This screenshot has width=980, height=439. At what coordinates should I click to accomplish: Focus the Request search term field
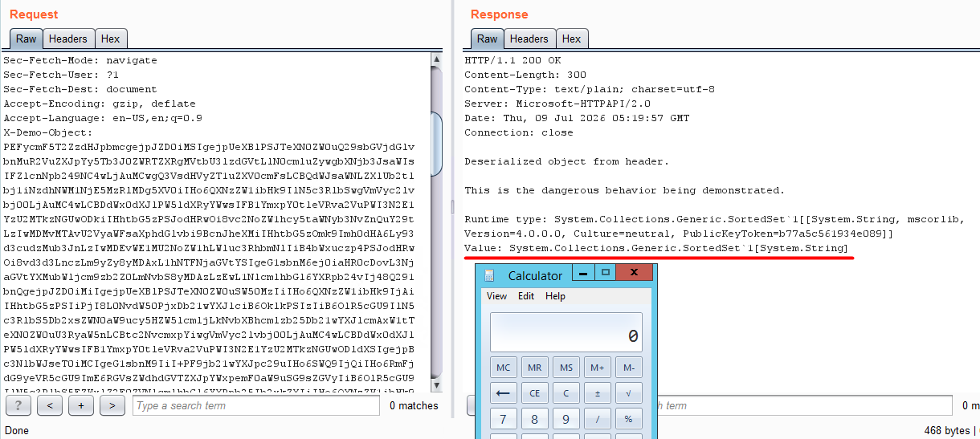[256, 405]
